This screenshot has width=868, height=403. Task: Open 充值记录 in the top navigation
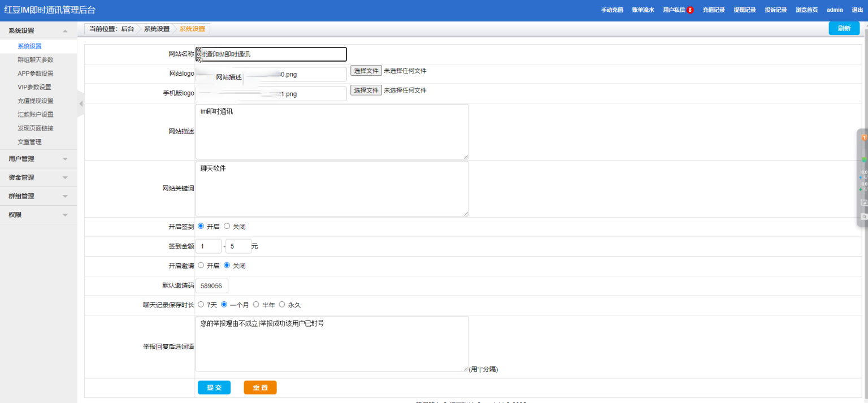pos(714,10)
